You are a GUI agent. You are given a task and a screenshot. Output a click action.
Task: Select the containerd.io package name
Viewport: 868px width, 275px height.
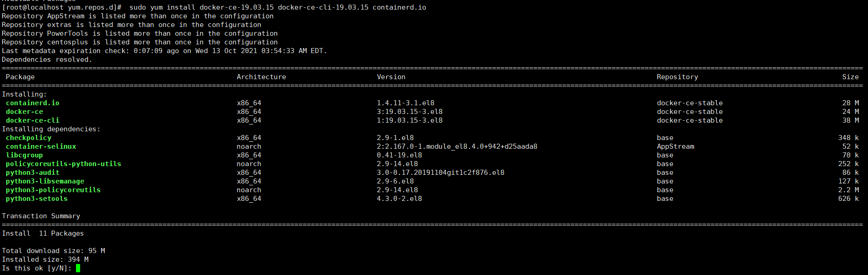point(33,103)
